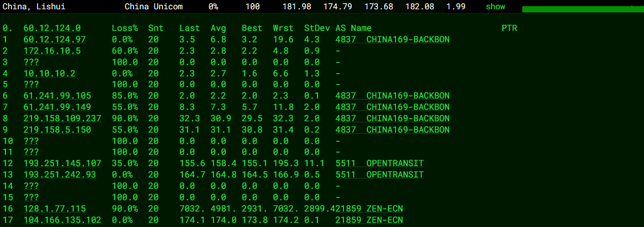This screenshot has height=227, width=644.
Task: Click the China, Lishui location label
Action: 32,7
